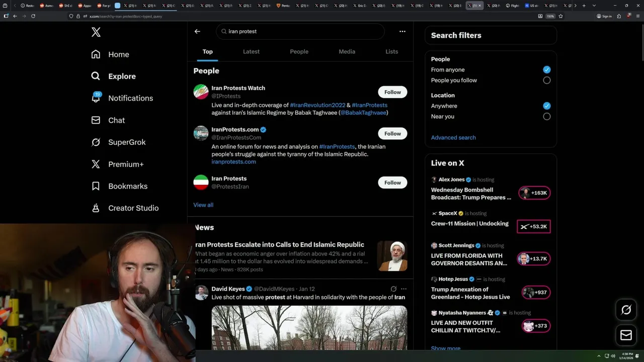The height and width of the screenshot is (362, 644).
Task: Select 'Anywhere' location filter
Action: pos(547,106)
